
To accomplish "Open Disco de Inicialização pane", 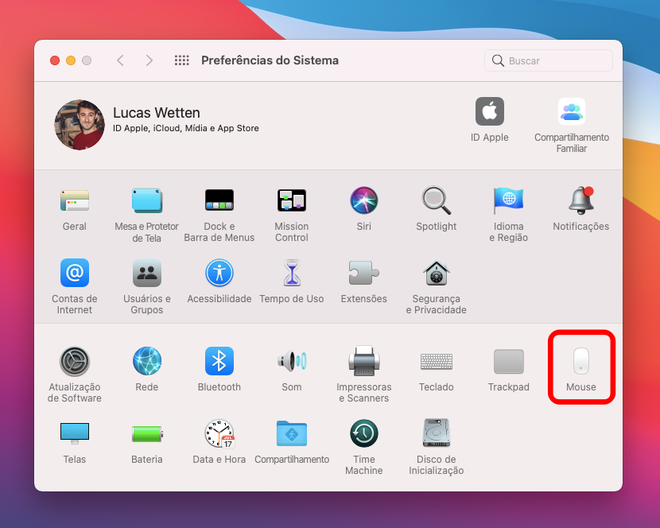I will pyautogui.click(x=436, y=433).
